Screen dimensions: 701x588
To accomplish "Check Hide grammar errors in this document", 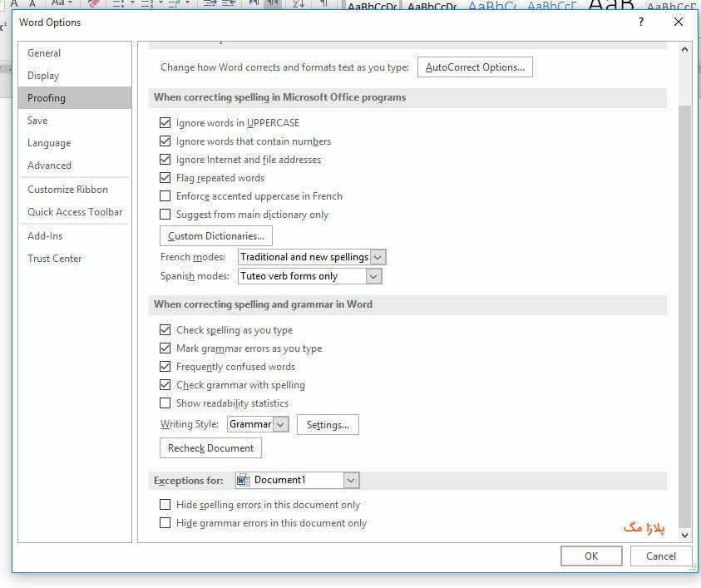I will (x=165, y=523).
